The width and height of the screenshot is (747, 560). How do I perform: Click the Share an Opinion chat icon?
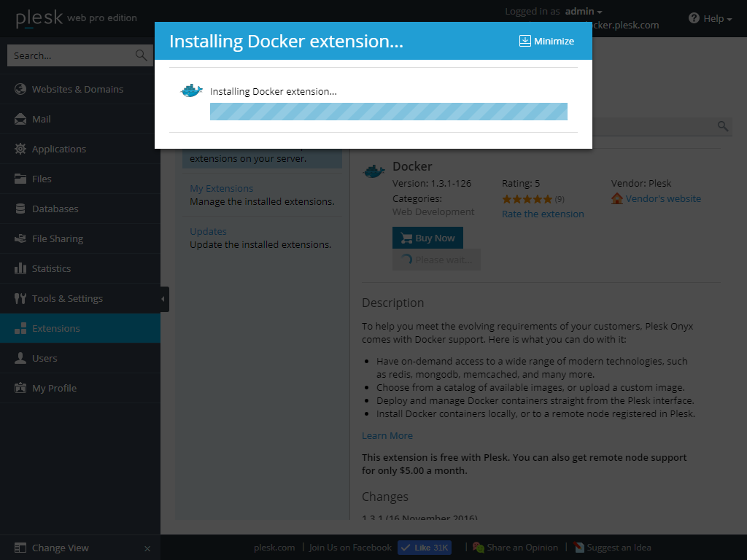(x=479, y=548)
